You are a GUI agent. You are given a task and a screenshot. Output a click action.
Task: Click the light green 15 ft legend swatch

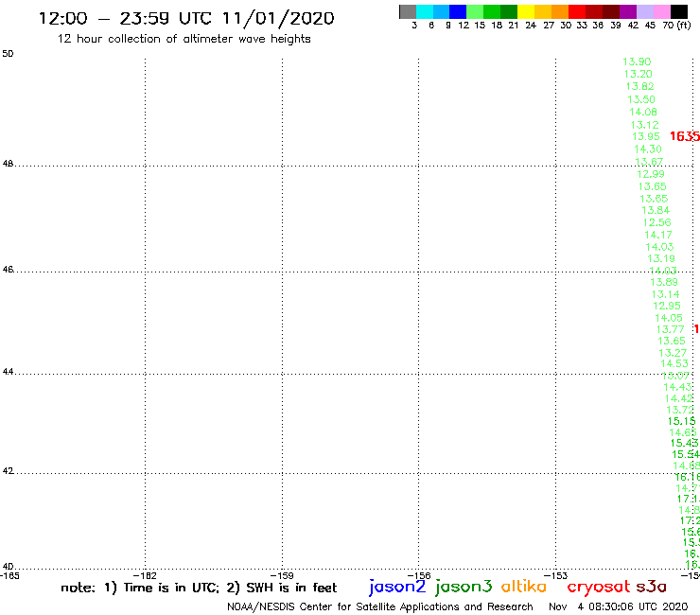tap(475, 11)
